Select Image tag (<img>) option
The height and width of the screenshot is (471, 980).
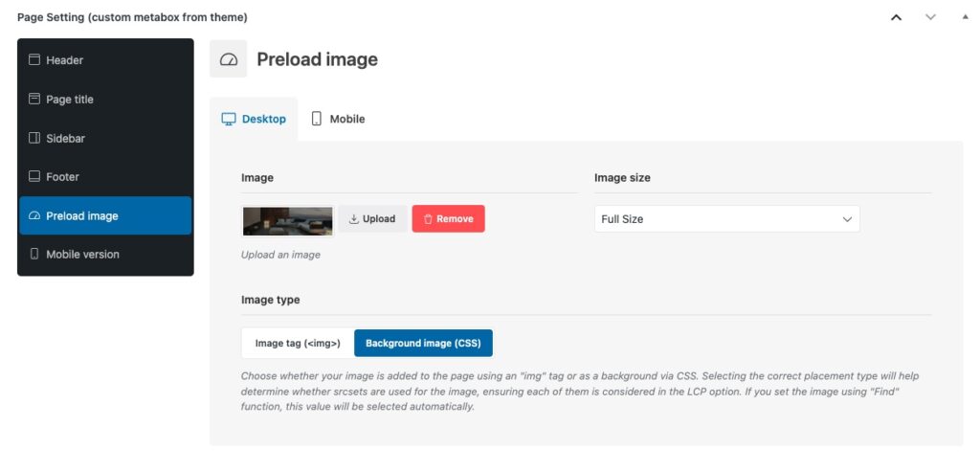(x=298, y=343)
